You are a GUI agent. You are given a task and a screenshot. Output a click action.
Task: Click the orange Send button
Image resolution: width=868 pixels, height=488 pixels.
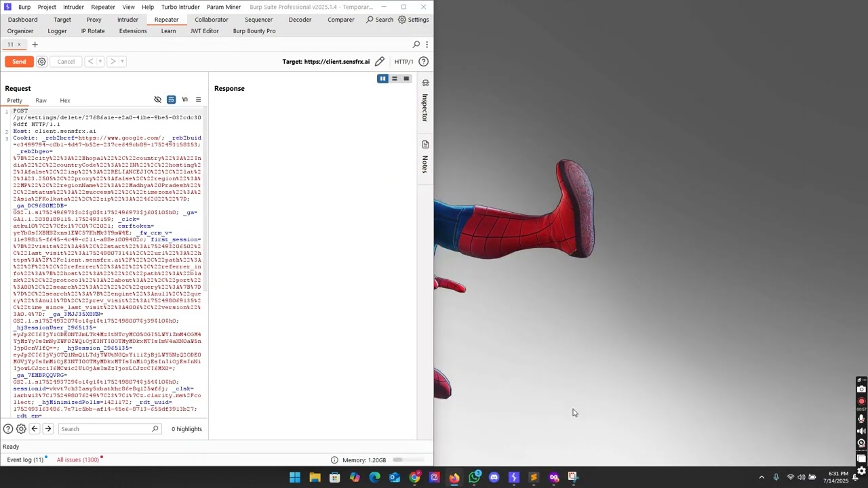pyautogui.click(x=19, y=62)
